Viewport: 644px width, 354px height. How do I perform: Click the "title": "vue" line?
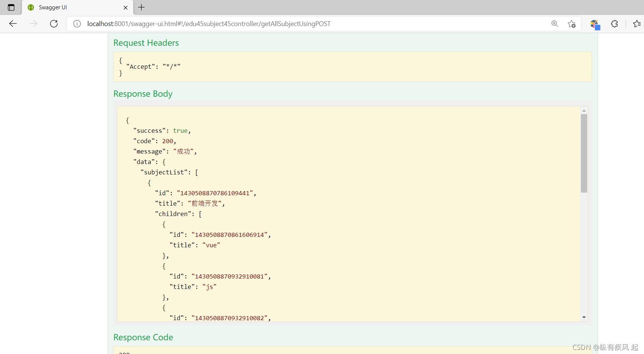195,245
